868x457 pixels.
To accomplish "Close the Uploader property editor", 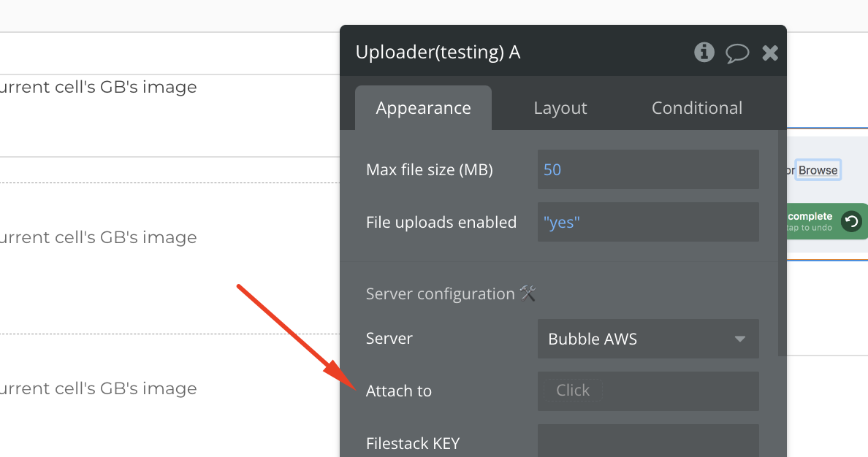I will pyautogui.click(x=770, y=53).
